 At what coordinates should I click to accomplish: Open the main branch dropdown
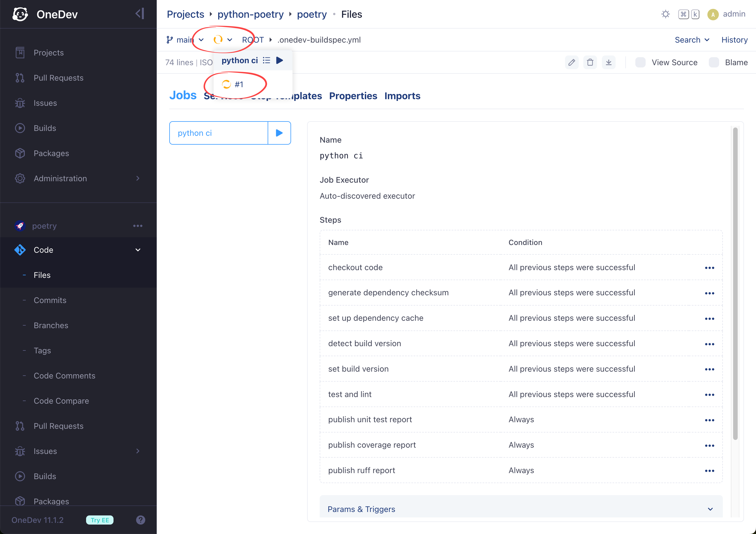click(x=185, y=40)
